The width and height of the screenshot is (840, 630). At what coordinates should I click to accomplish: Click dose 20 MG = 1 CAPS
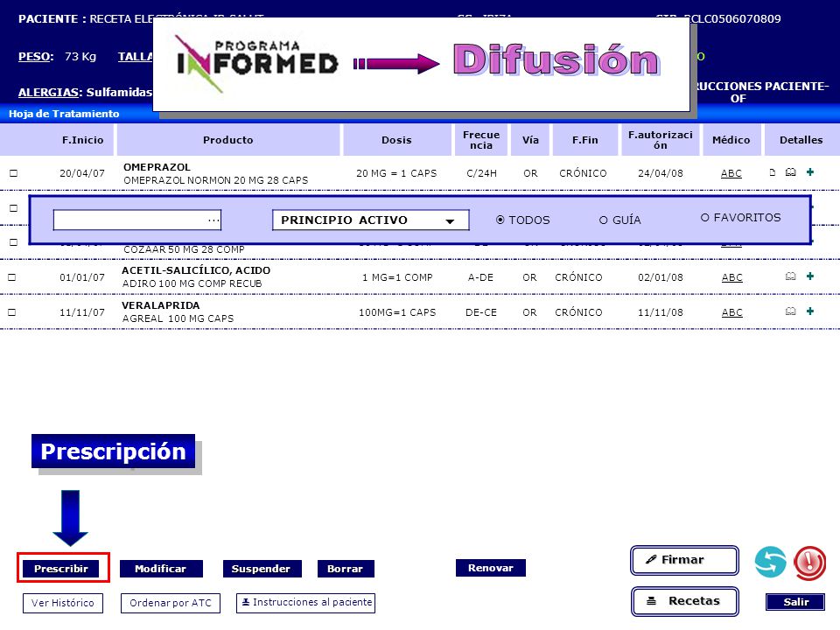pos(396,173)
